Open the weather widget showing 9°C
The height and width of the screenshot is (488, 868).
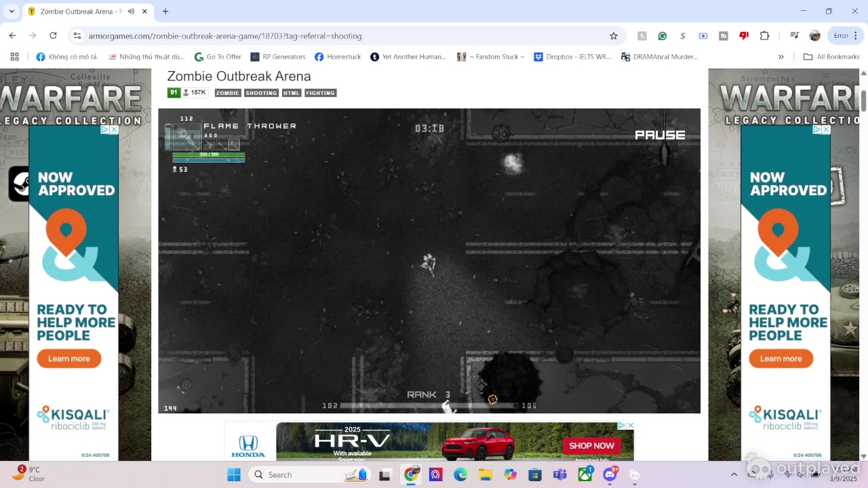28,474
